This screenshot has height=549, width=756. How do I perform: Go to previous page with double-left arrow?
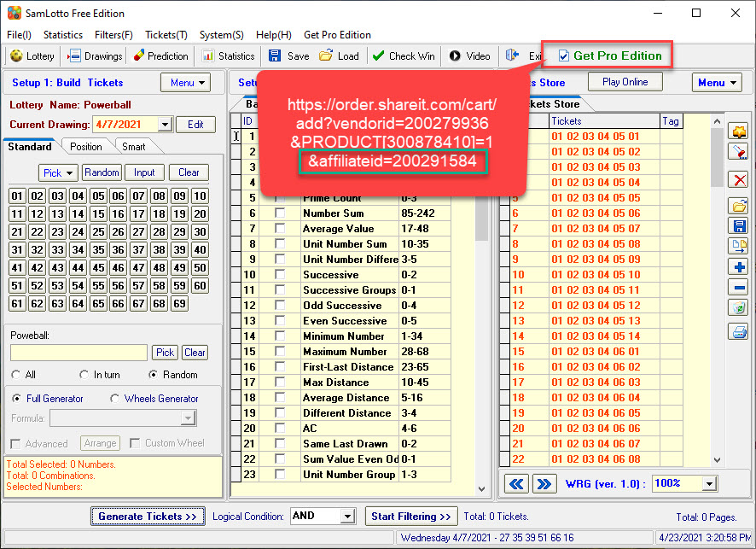(516, 484)
